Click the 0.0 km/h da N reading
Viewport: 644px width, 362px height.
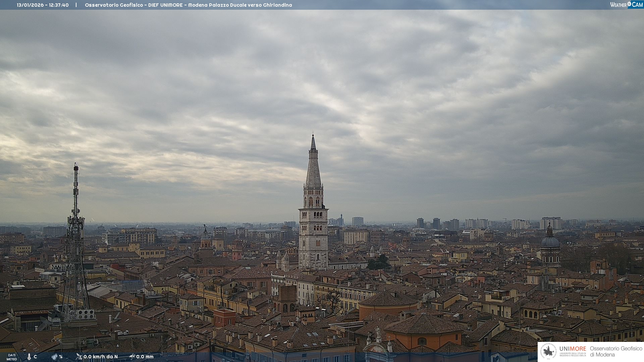click(101, 357)
